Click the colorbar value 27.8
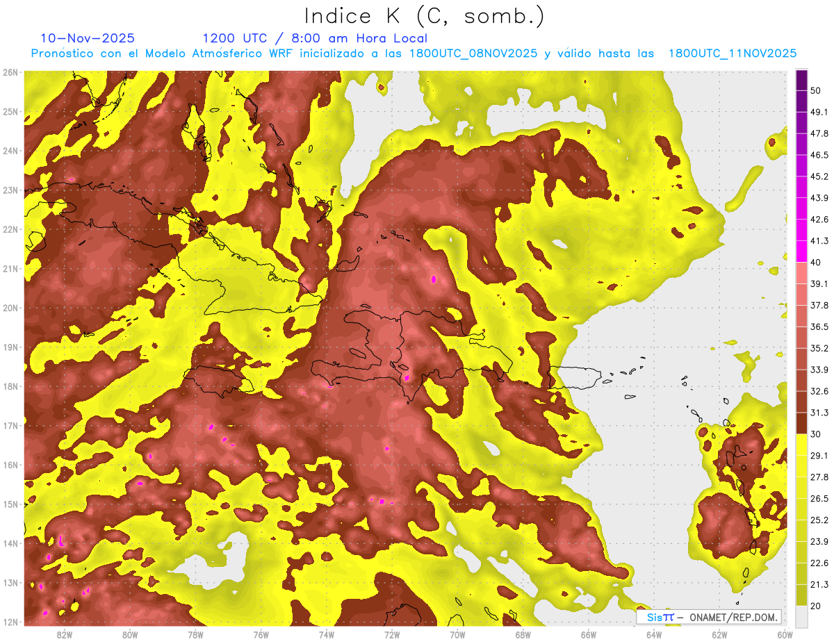 point(819,477)
